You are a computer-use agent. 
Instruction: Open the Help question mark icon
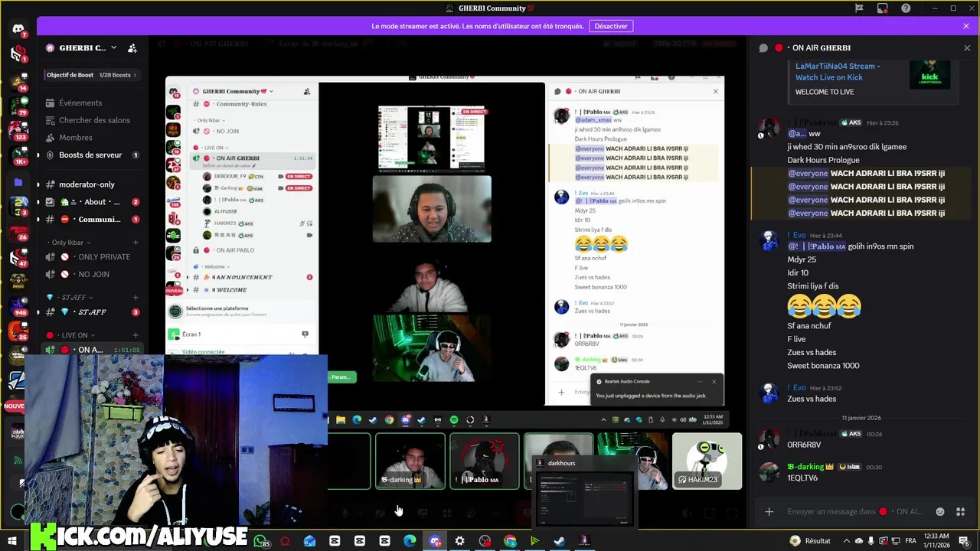(x=906, y=8)
